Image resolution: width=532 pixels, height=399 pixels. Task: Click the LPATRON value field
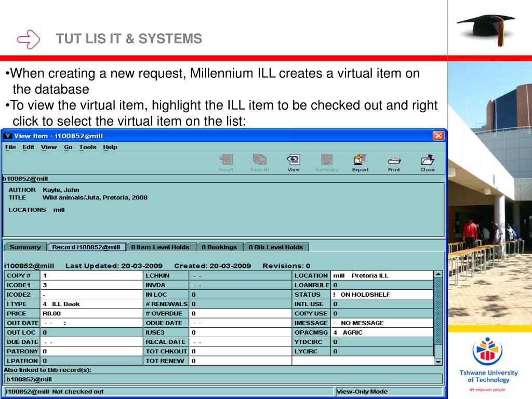click(x=91, y=361)
